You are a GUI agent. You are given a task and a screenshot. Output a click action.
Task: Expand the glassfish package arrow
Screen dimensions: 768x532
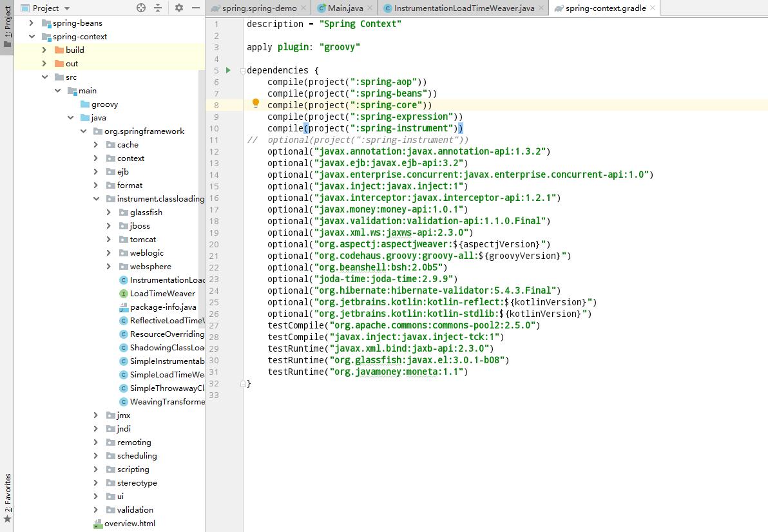tap(108, 213)
